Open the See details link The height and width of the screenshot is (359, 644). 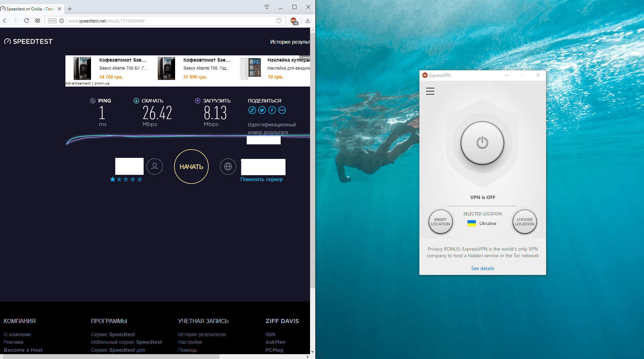482,268
